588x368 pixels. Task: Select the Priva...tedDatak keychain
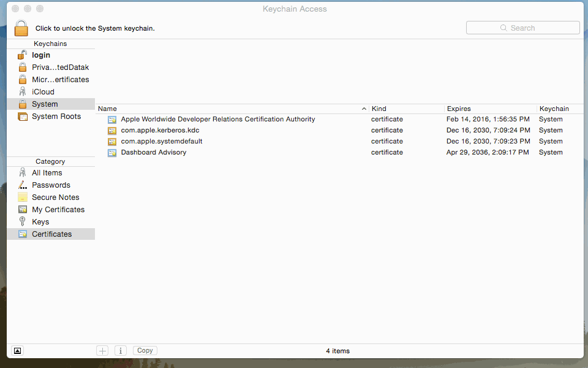61,67
